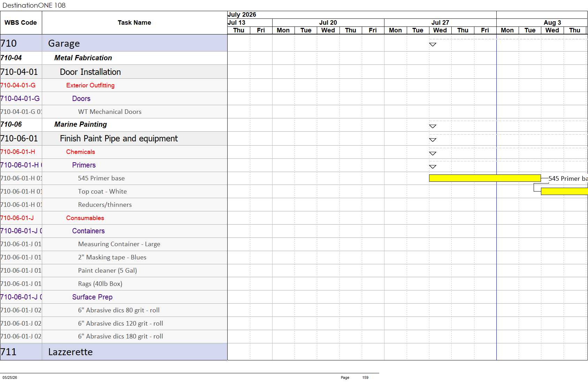Click WBS code 710-04 cell
The image size is (588, 382).
click(x=21, y=58)
